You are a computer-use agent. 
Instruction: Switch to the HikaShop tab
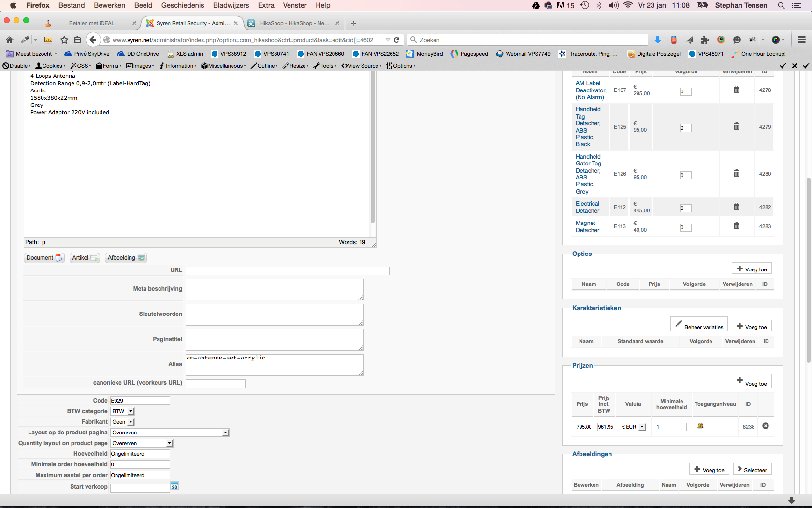(x=294, y=23)
